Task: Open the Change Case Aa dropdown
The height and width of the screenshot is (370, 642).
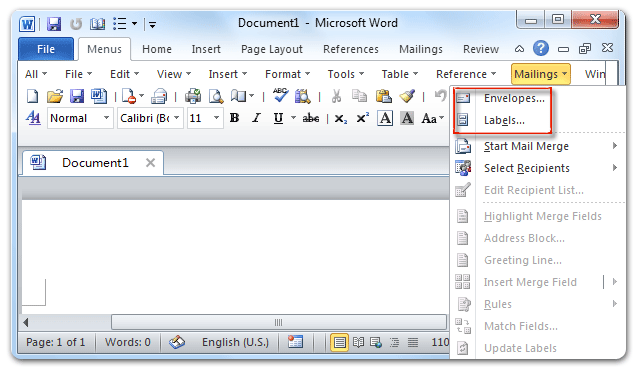Action: [432, 118]
